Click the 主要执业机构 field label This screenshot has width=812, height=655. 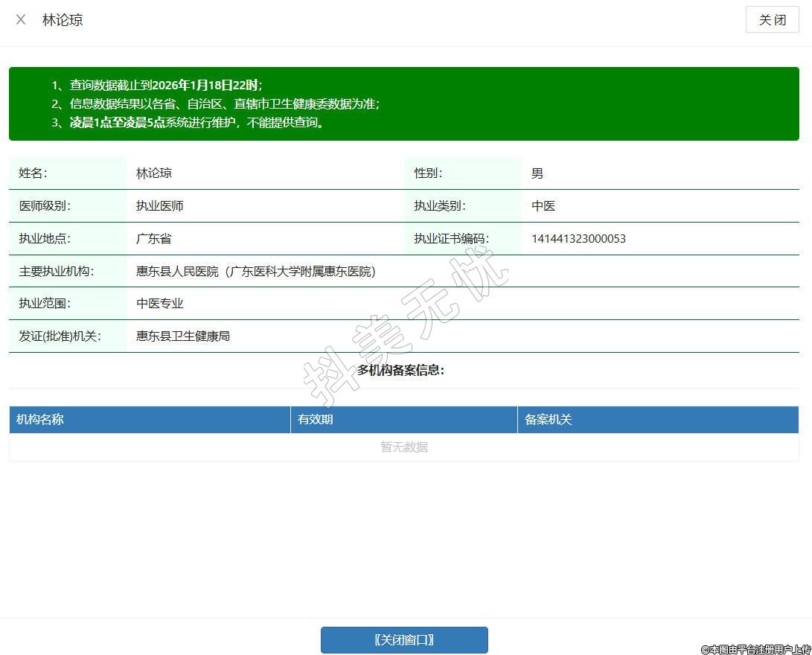[57, 272]
